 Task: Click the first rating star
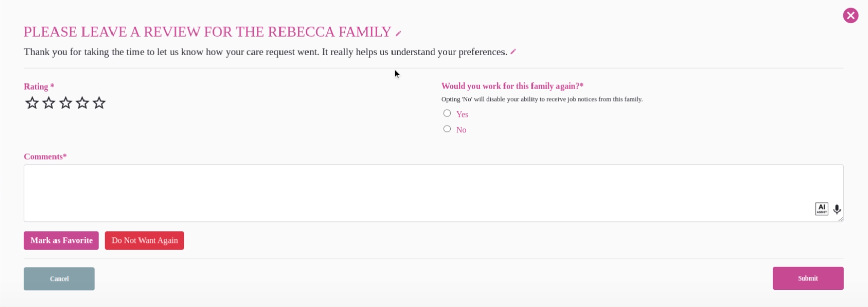click(32, 103)
